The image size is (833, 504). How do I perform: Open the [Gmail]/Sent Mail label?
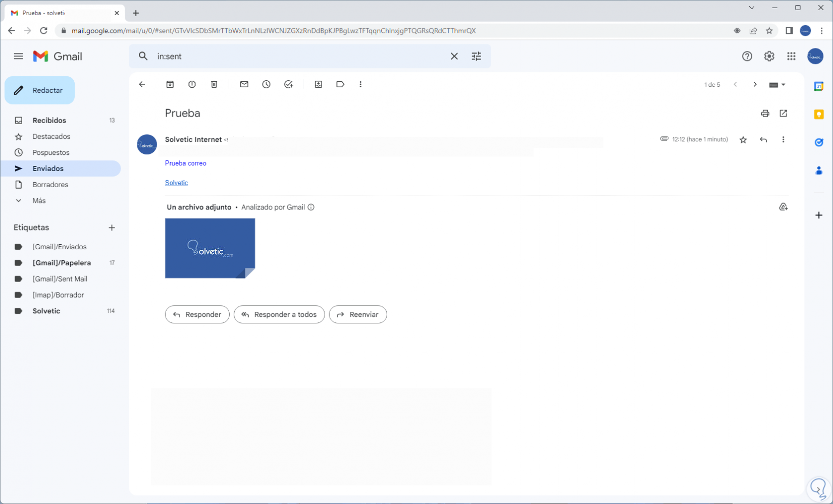coord(61,279)
